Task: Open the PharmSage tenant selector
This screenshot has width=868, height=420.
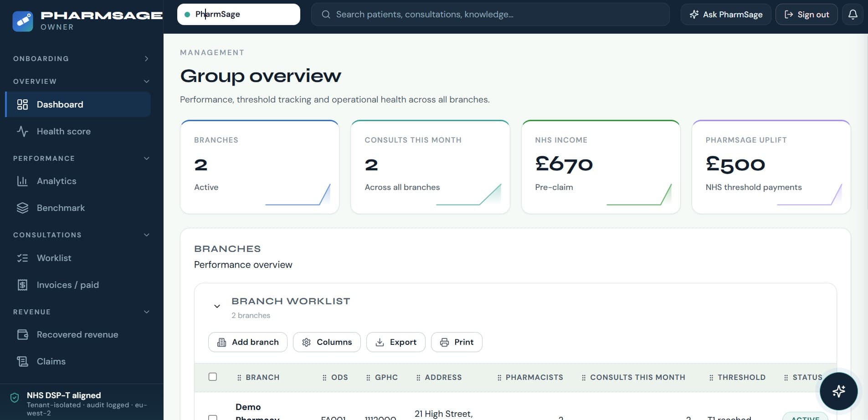Action: coord(239,14)
